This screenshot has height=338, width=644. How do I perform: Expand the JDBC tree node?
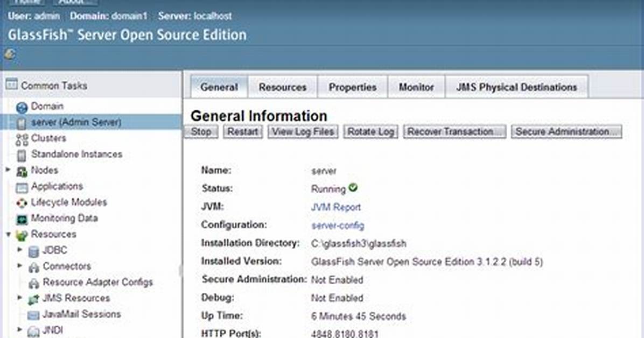click(20, 249)
